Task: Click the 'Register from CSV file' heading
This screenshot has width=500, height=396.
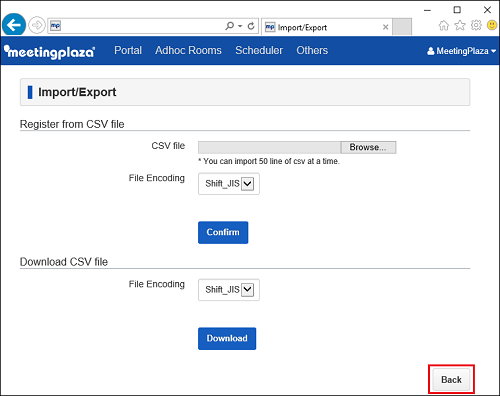Action: 72,124
